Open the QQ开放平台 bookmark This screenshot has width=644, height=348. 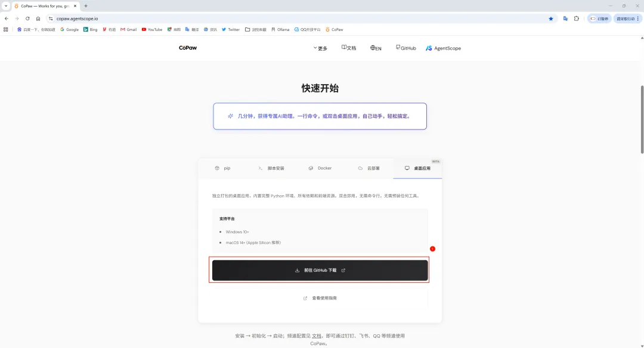pos(307,30)
